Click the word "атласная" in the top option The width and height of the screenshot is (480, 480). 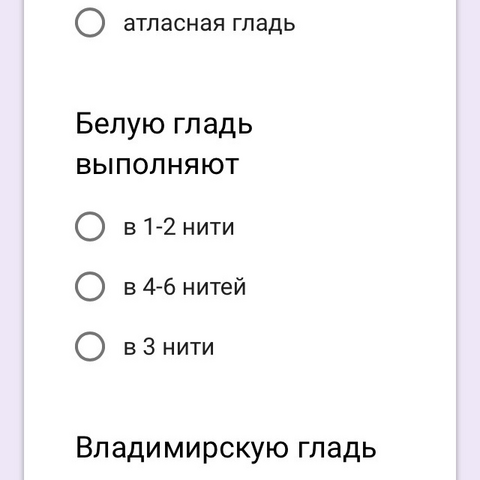[x=174, y=24]
